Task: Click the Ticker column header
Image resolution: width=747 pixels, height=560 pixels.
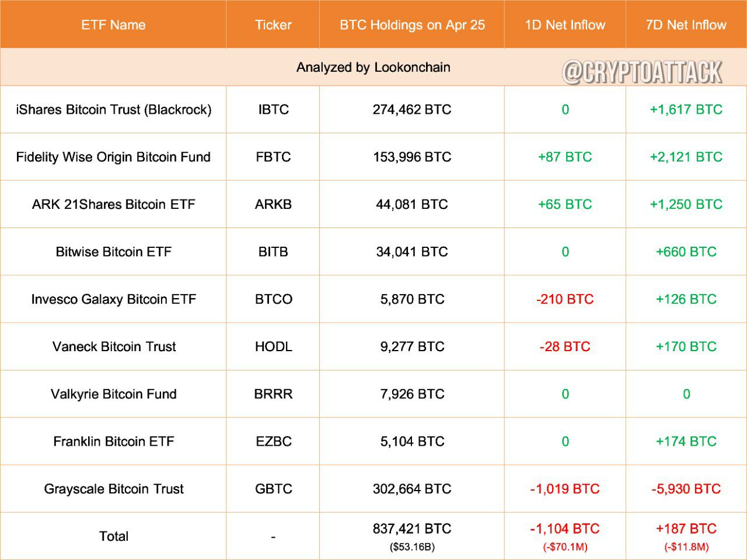Action: click(x=273, y=25)
